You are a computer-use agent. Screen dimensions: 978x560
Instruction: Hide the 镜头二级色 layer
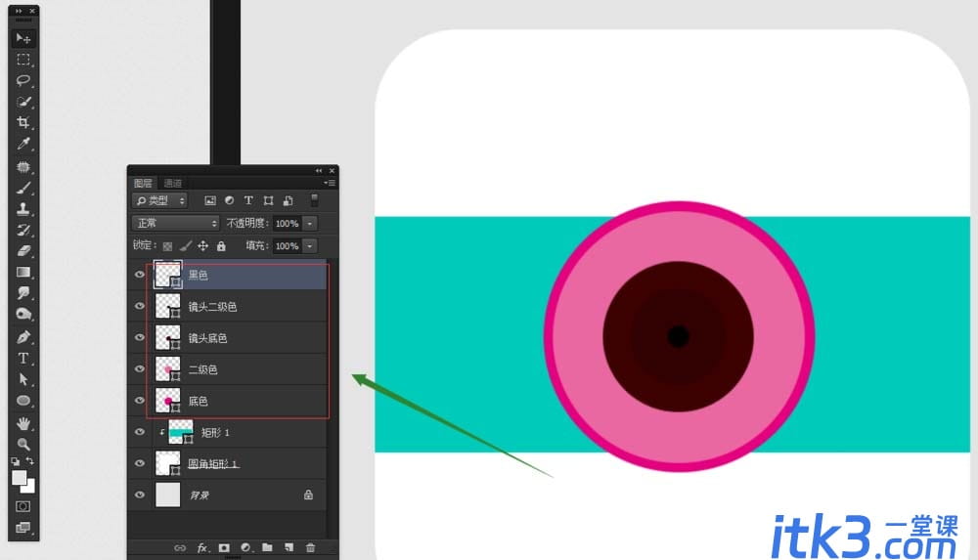pyautogui.click(x=140, y=306)
